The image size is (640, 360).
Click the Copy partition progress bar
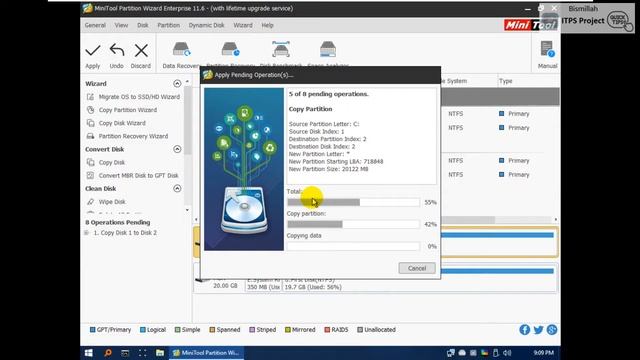(x=353, y=224)
